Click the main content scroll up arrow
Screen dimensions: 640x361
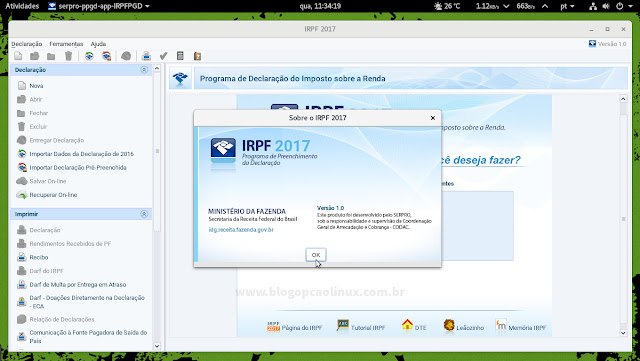click(623, 99)
